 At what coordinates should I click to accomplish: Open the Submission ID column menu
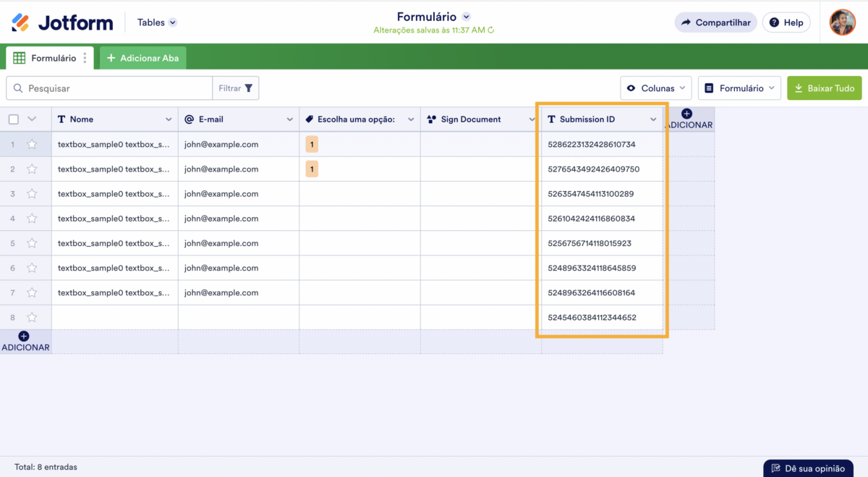[x=653, y=119]
